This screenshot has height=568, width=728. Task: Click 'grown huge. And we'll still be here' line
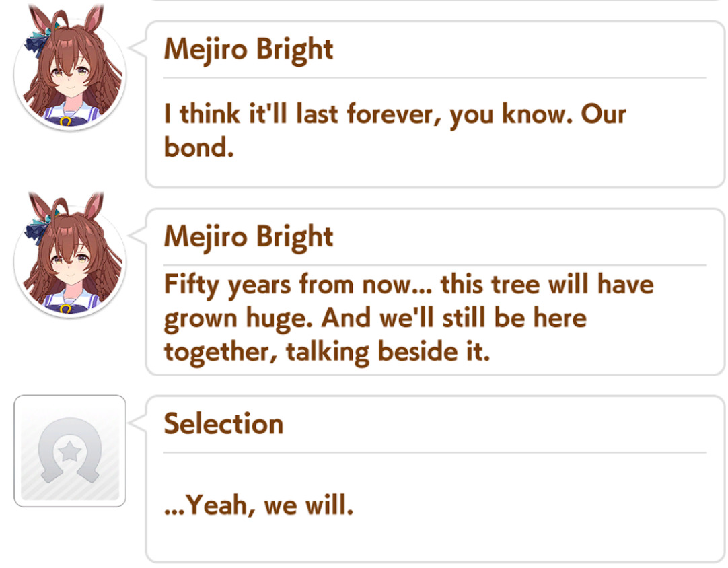[x=375, y=319]
